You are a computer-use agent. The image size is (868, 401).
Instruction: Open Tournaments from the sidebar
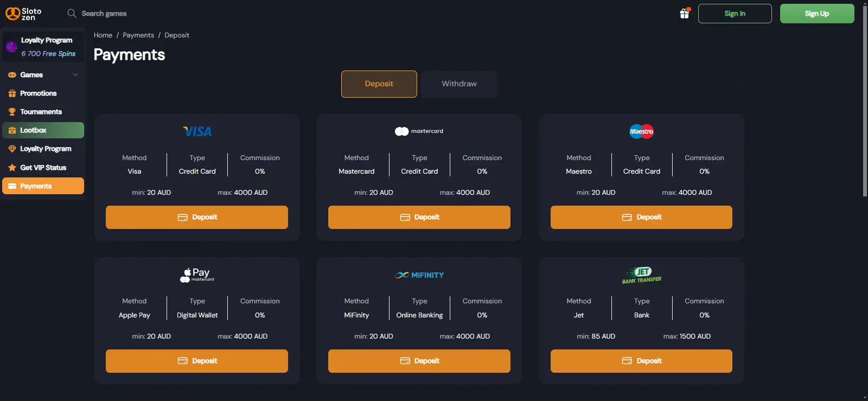pyautogui.click(x=43, y=112)
